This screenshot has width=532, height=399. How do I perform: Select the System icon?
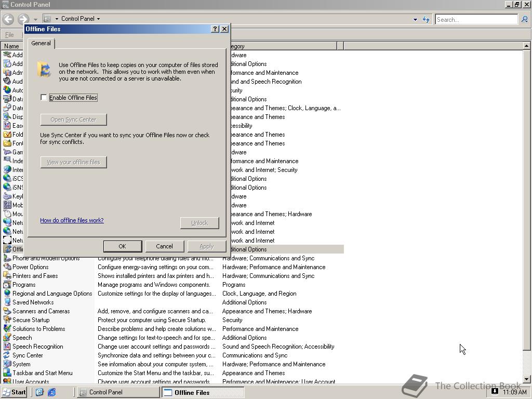(7, 364)
